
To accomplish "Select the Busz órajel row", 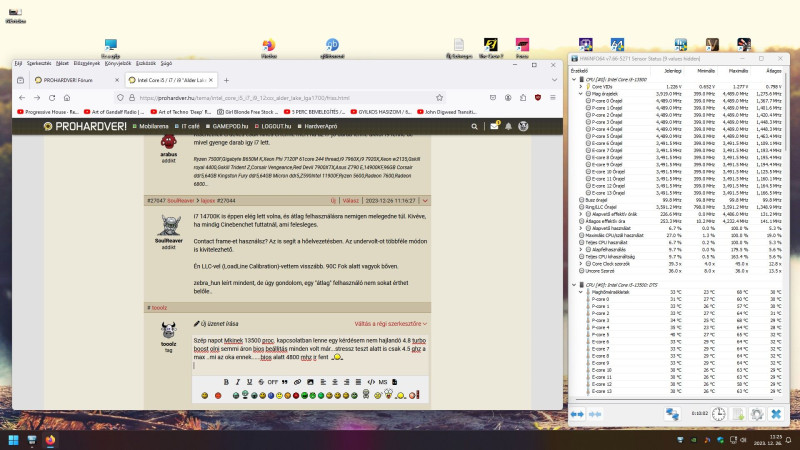I will (x=677, y=200).
